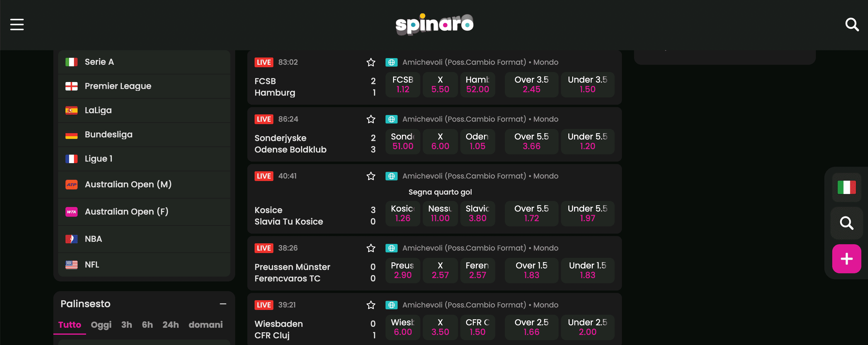868x345 pixels.
Task: Click the globe icon next to FCSB match
Action: coord(391,62)
